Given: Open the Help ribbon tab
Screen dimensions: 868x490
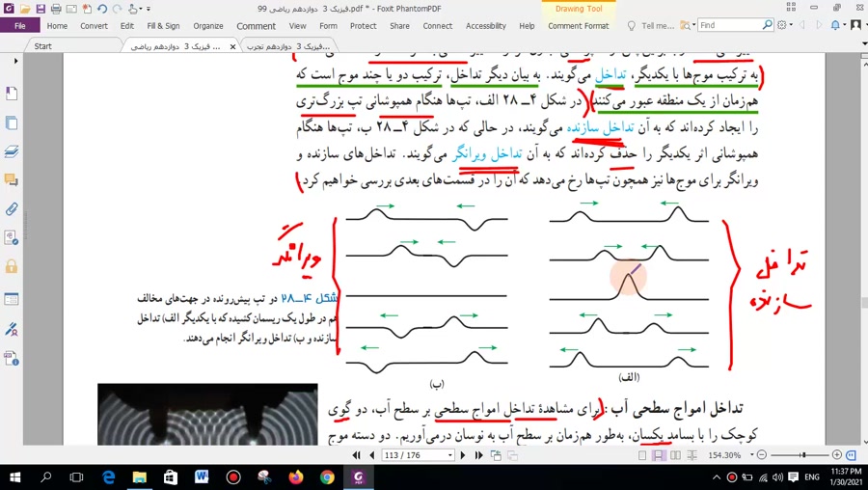Looking at the screenshot, I should coord(527,25).
